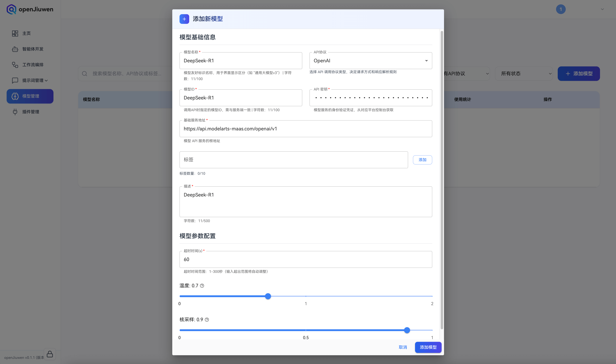The width and height of the screenshot is (616, 364).
Task: Click the 工作流编排 workflow icon
Action: [x=15, y=65]
